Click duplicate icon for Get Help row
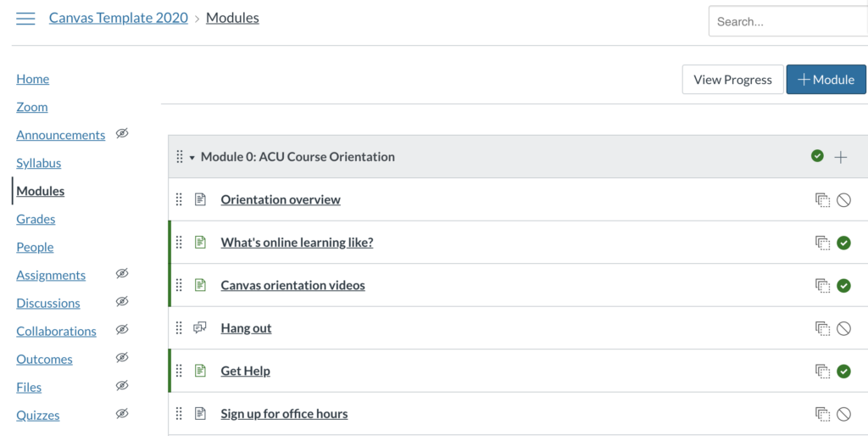 pyautogui.click(x=822, y=371)
